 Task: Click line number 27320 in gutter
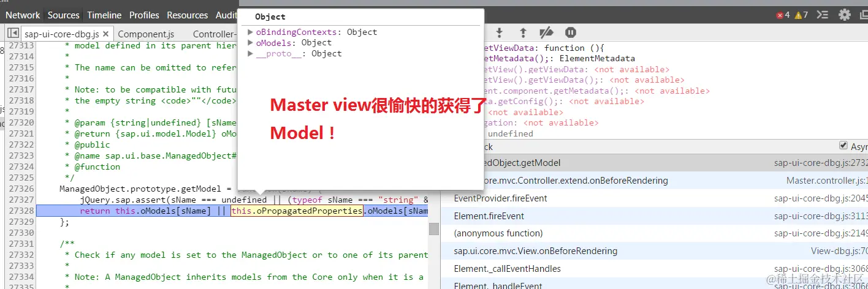pos(21,122)
